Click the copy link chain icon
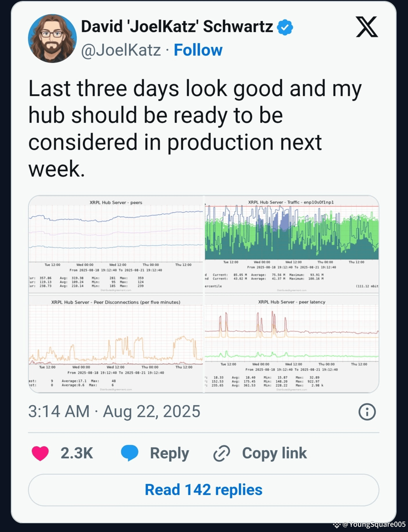408x532 pixels. 222,453
